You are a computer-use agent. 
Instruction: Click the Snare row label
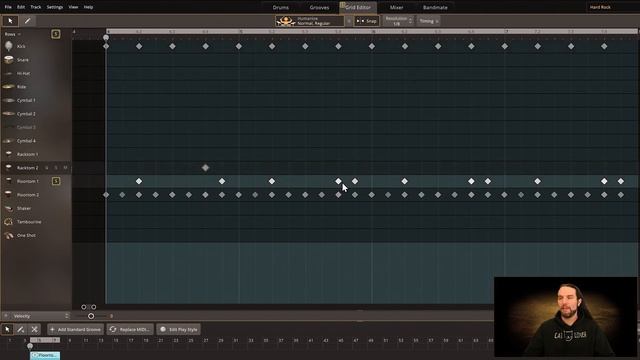[23, 60]
